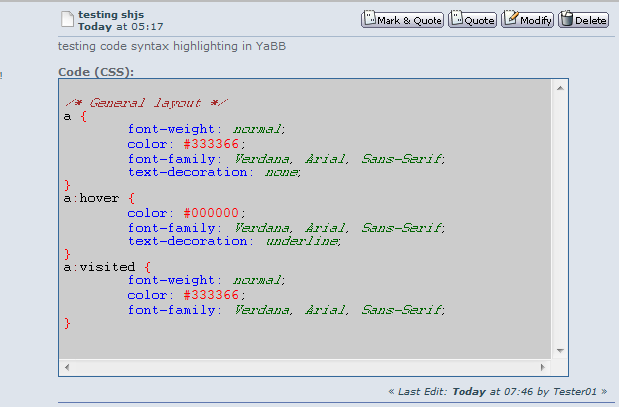The width and height of the screenshot is (619, 407).
Task: Click the "Last Edit" line by Tester01
Action: point(498,392)
